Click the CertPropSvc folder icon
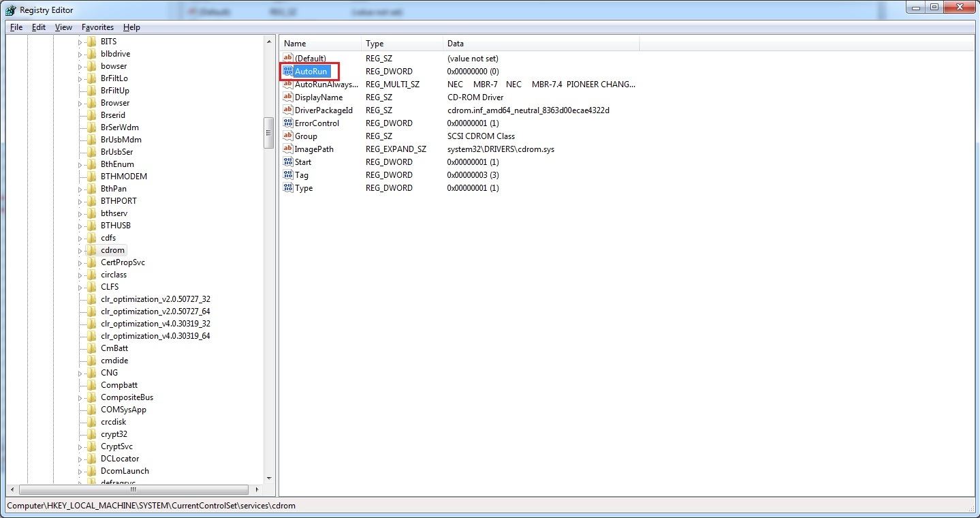Viewport: 980px width, 518px height. tap(92, 262)
